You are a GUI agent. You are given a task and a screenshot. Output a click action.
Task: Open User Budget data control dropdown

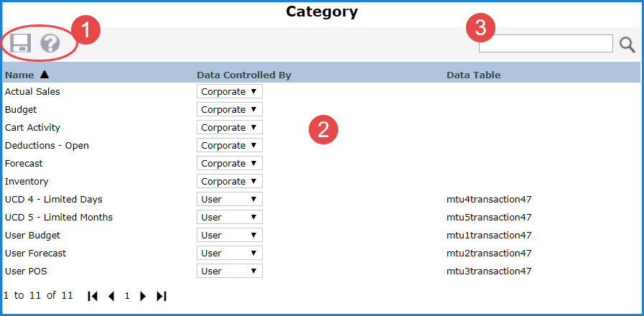(229, 236)
